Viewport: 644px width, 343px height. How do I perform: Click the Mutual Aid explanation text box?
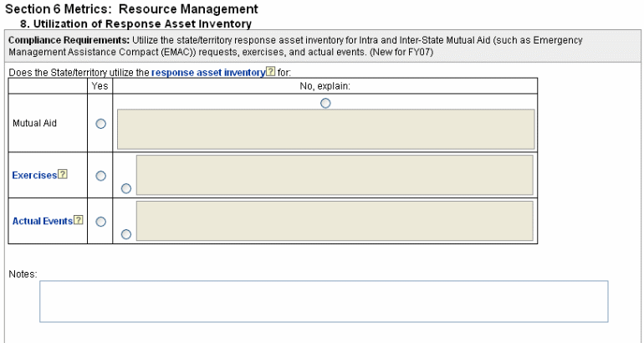(325, 129)
